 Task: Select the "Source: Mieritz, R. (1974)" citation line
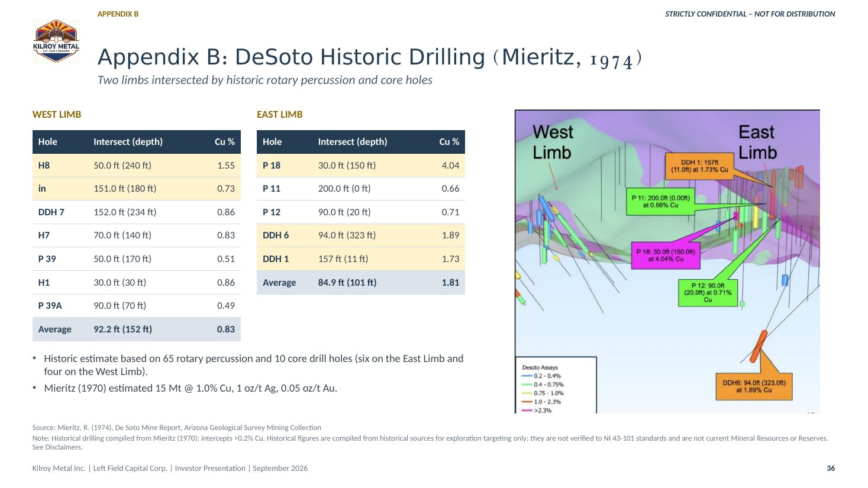177,428
